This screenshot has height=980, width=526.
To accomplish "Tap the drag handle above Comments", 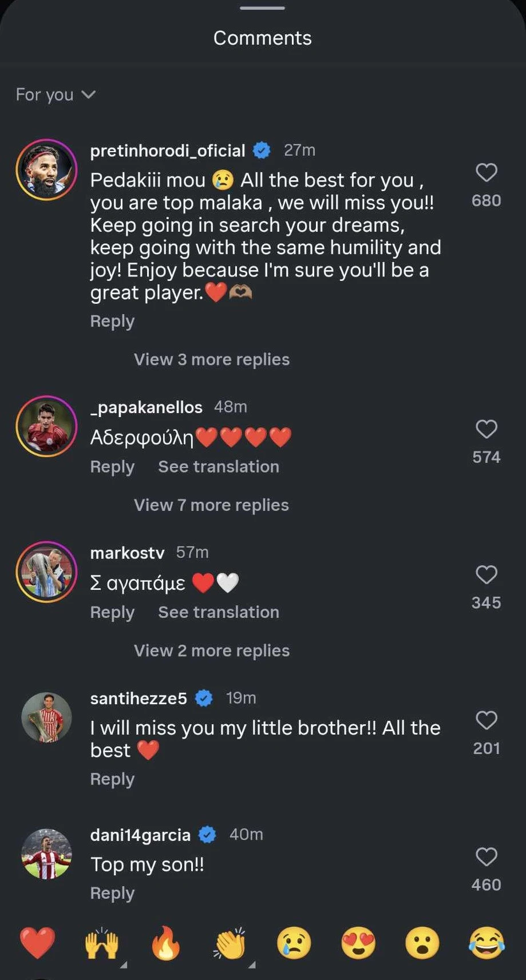I will [263, 8].
